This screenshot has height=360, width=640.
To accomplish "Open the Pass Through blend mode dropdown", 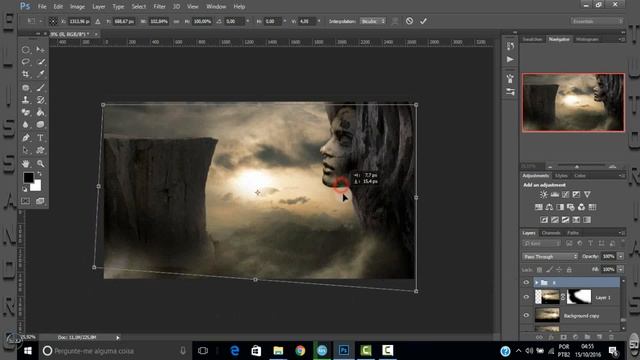I will [550, 257].
